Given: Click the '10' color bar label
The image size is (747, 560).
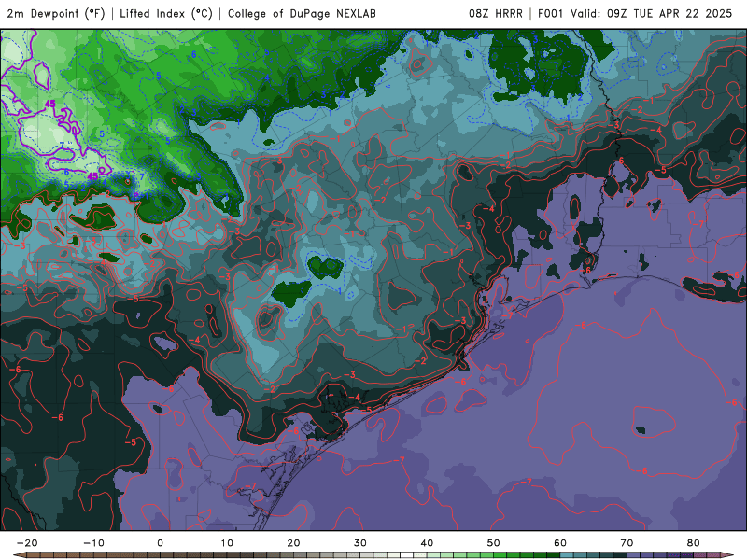Looking at the screenshot, I should click(227, 543).
